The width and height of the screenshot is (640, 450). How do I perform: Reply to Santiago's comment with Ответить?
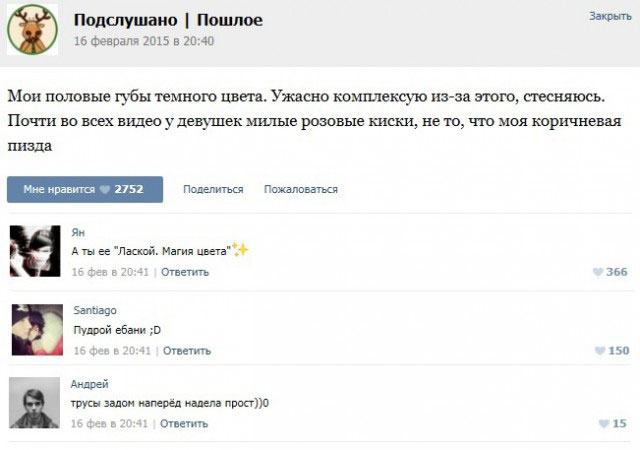186,351
